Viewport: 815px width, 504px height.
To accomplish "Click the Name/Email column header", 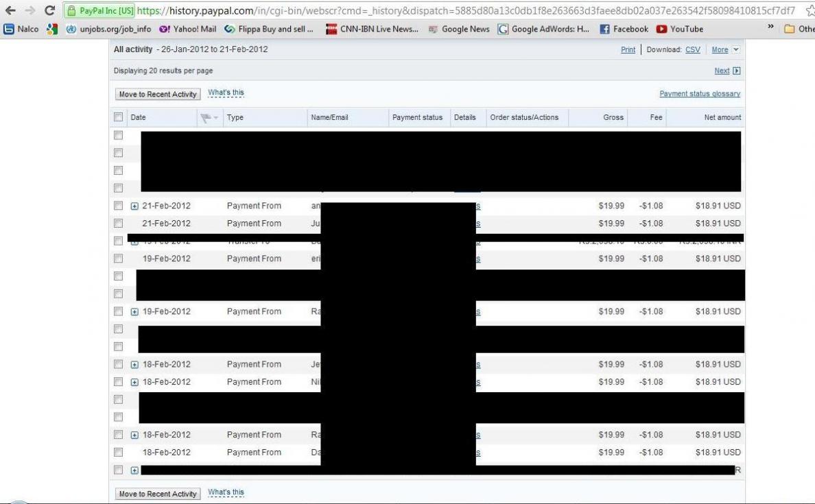I will click(x=329, y=117).
